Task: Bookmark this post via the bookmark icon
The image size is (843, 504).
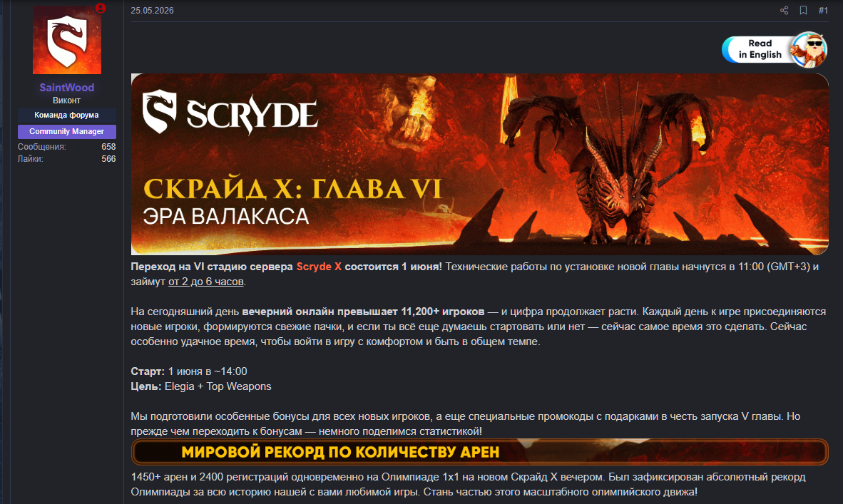Action: pos(803,10)
